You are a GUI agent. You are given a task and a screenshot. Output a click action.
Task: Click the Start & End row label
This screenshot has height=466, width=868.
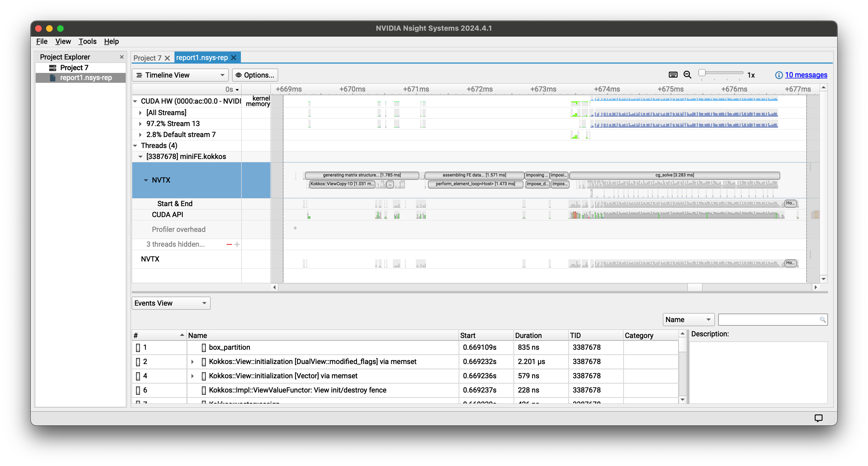pos(175,204)
